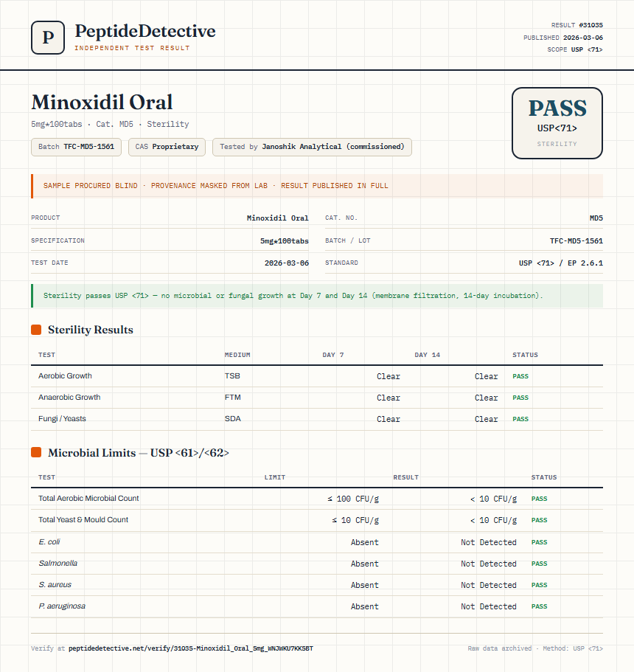The image size is (634, 672).
Task: Click the Anaerobic Growth row label
Action: coord(69,398)
